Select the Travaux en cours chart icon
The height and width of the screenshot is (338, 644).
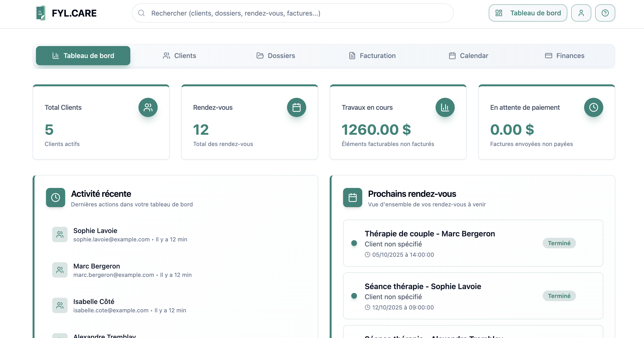pyautogui.click(x=445, y=107)
